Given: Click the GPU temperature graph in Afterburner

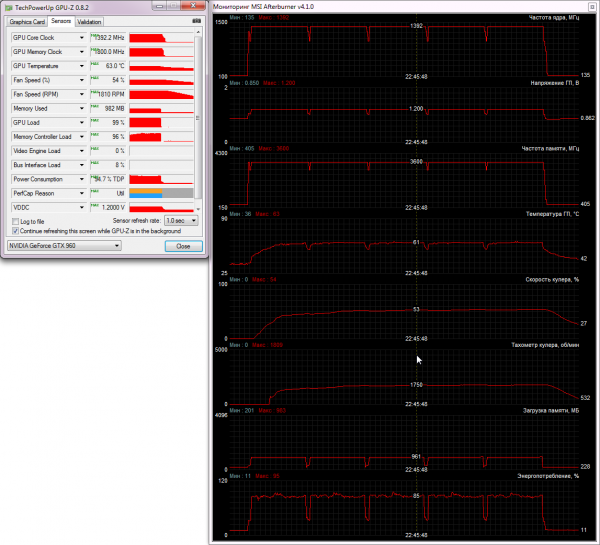Looking at the screenshot, I should tap(404, 246).
